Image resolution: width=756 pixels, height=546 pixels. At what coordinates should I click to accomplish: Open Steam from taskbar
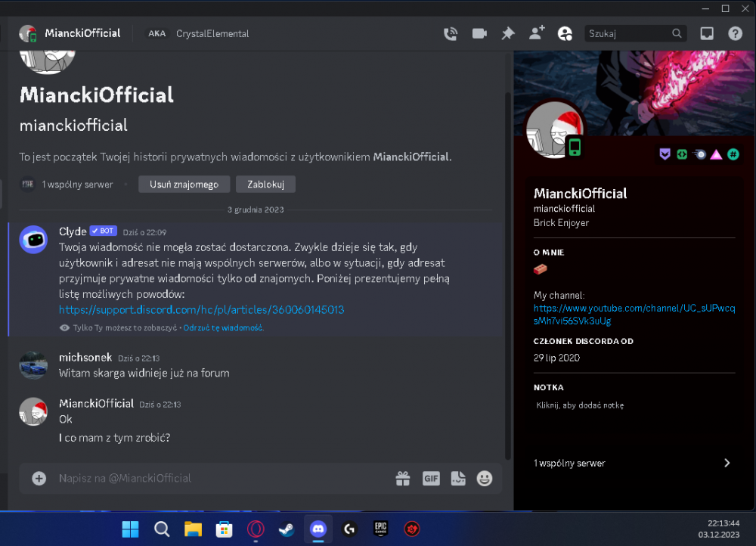287,529
